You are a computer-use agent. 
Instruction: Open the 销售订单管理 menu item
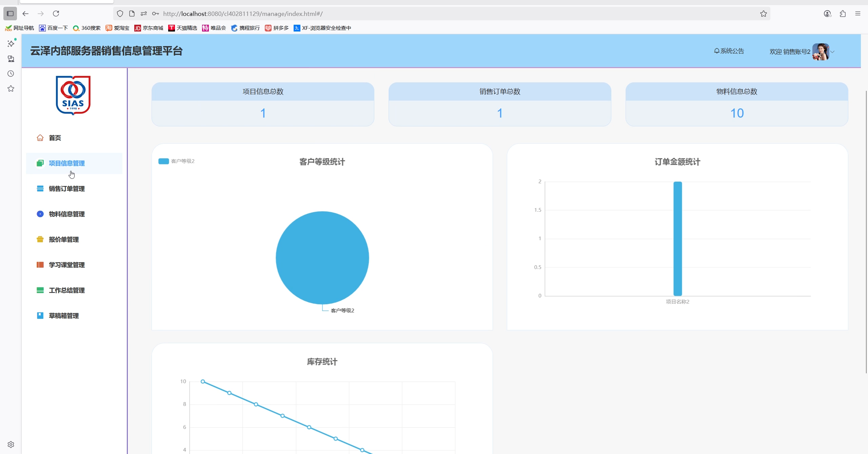(x=67, y=189)
